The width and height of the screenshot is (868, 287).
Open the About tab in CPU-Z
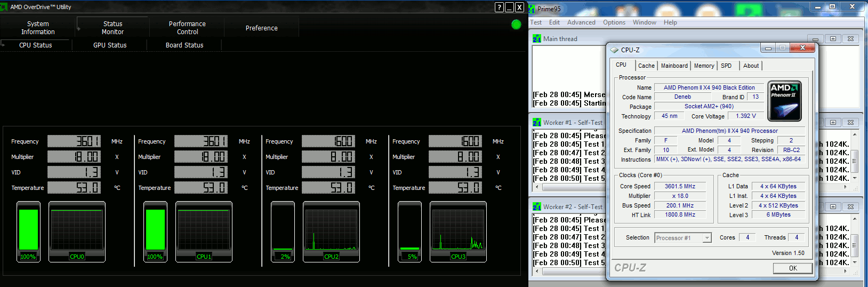click(751, 66)
